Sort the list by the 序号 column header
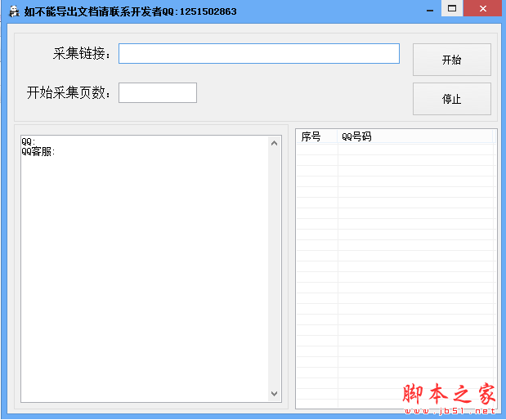Image resolution: width=506 pixels, height=420 pixels. click(316, 136)
